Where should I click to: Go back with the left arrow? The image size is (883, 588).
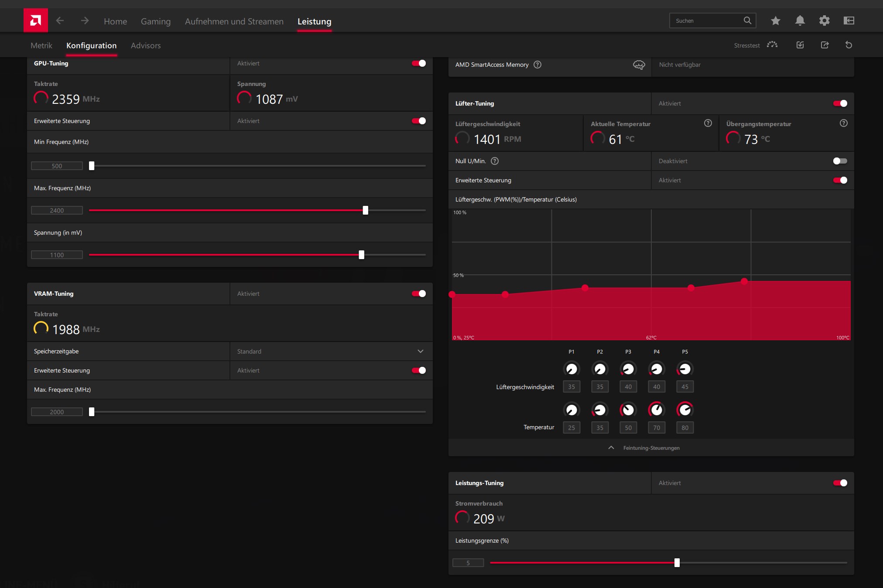(60, 21)
